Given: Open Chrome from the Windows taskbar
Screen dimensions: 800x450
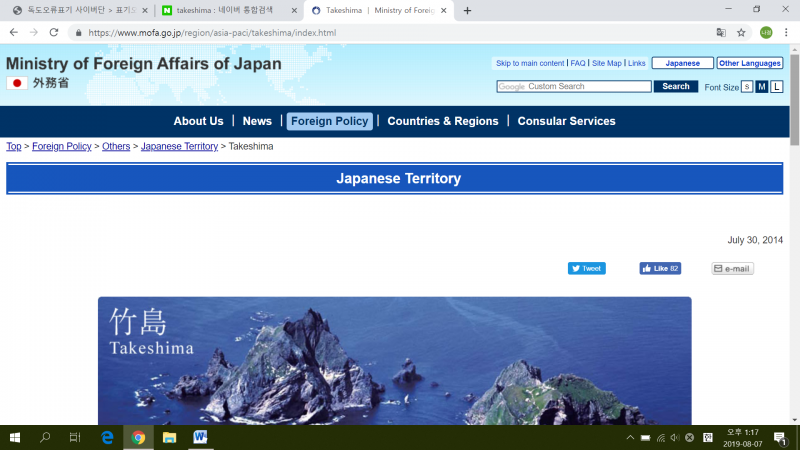Looking at the screenshot, I should coord(138,437).
